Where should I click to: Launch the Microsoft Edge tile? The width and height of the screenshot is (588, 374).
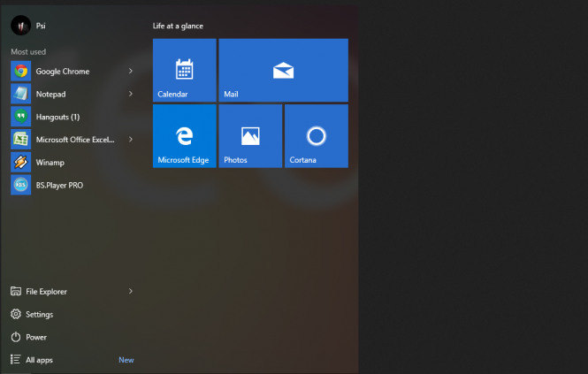pos(184,135)
